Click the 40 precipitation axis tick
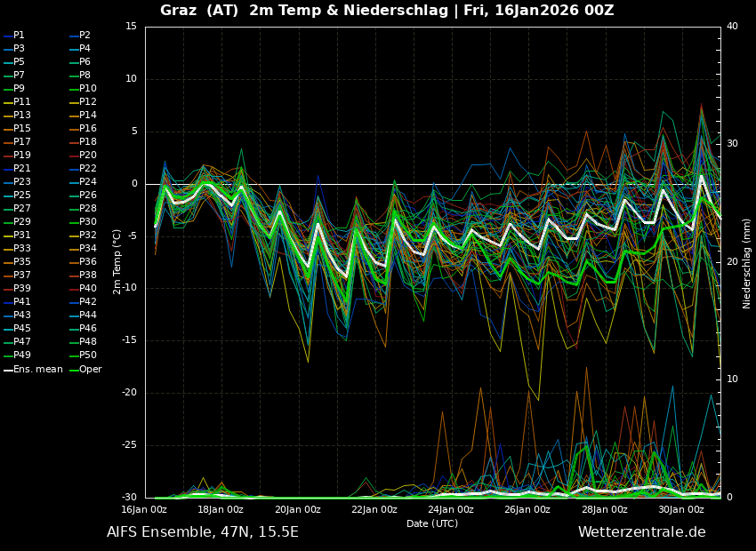 pyautogui.click(x=732, y=26)
